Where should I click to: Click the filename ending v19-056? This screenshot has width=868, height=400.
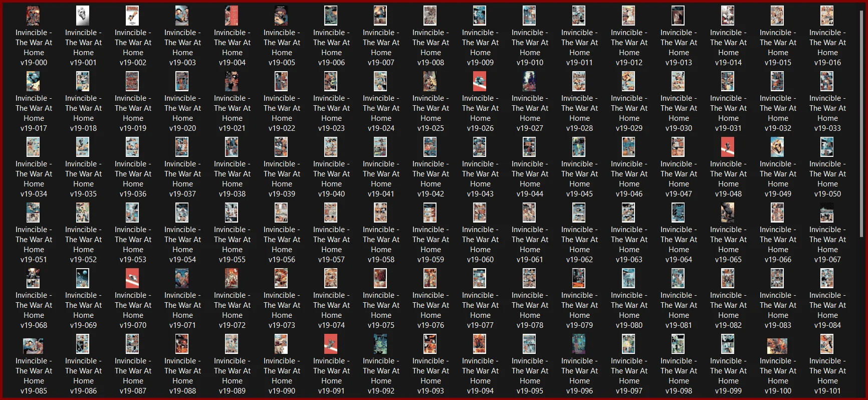point(282,245)
